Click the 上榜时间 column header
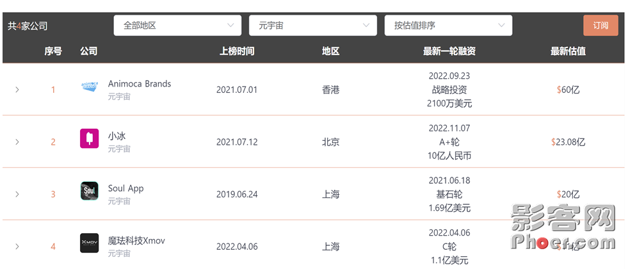 pos(237,51)
